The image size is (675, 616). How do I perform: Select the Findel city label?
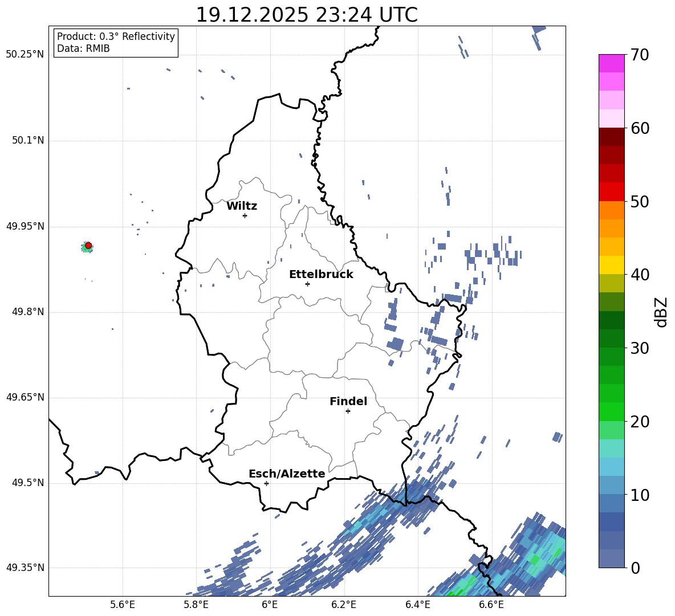coord(348,401)
